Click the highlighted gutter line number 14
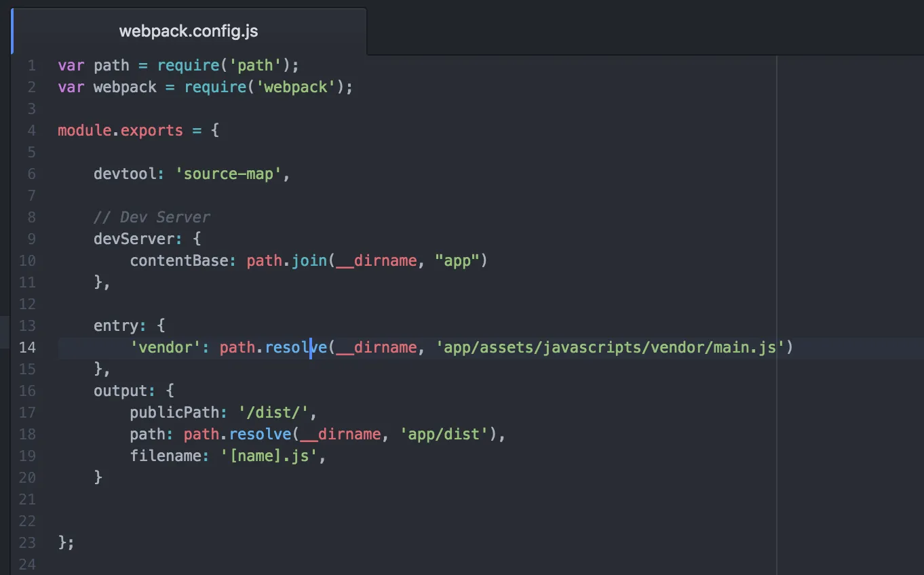This screenshot has width=924, height=575. coord(28,347)
